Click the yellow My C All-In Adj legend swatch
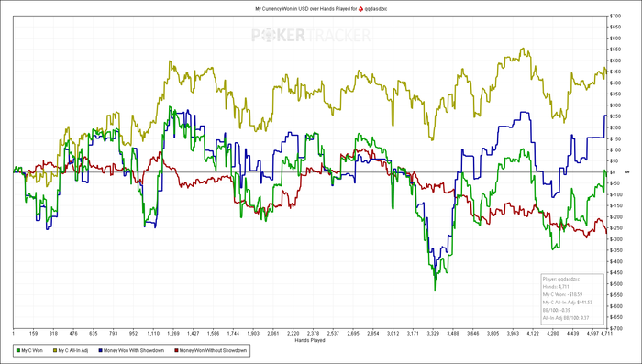This screenshot has width=642, height=364. (55, 350)
